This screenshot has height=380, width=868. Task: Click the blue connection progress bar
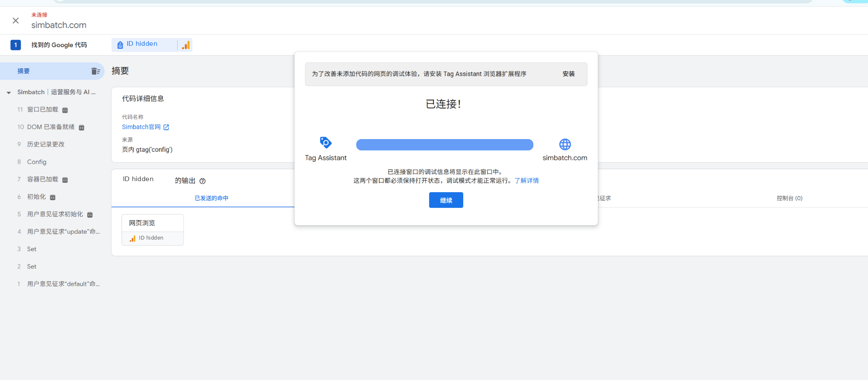[x=445, y=145]
